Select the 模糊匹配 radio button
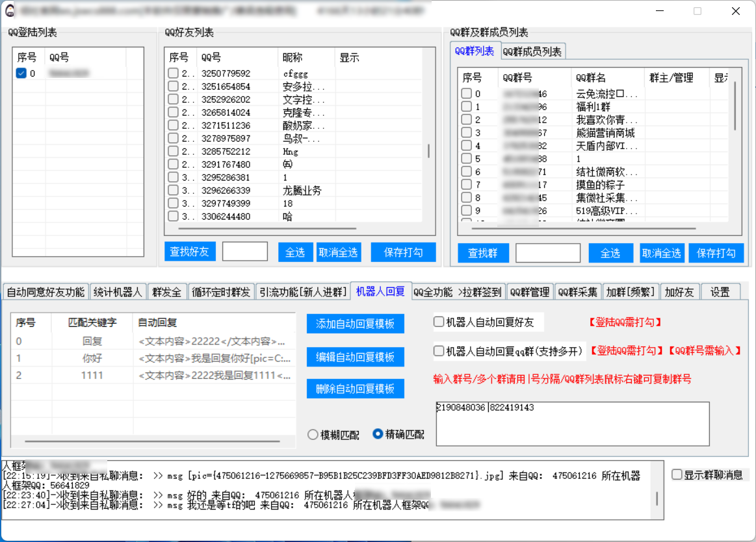 click(313, 434)
